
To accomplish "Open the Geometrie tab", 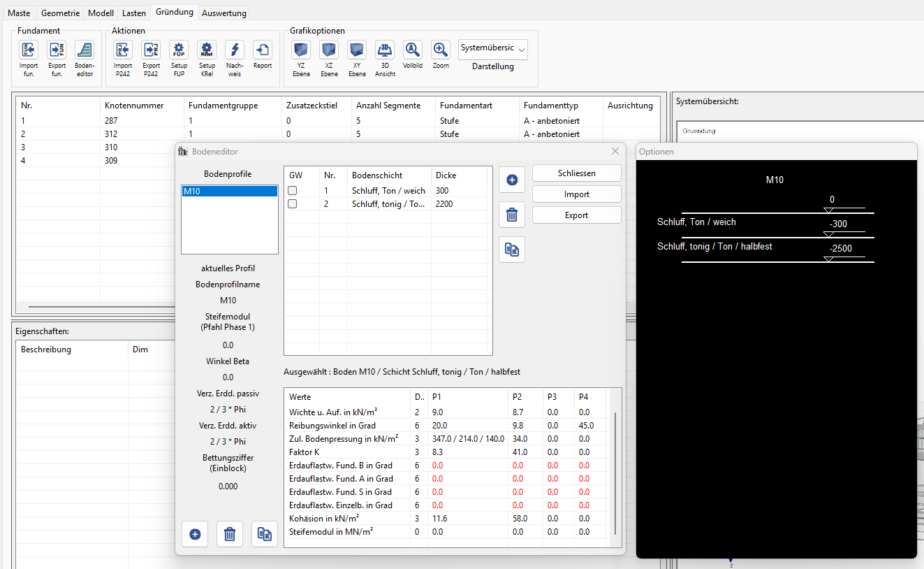I will (x=60, y=13).
